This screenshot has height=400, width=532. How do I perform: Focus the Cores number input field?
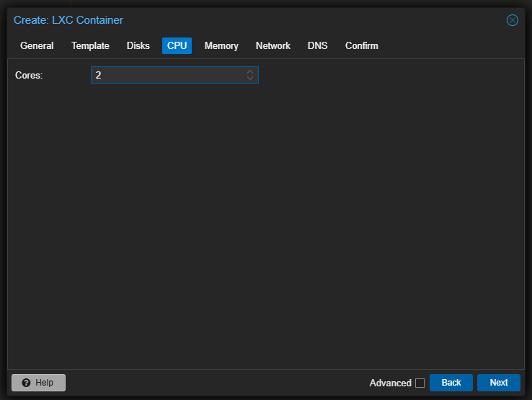pyautogui.click(x=167, y=75)
